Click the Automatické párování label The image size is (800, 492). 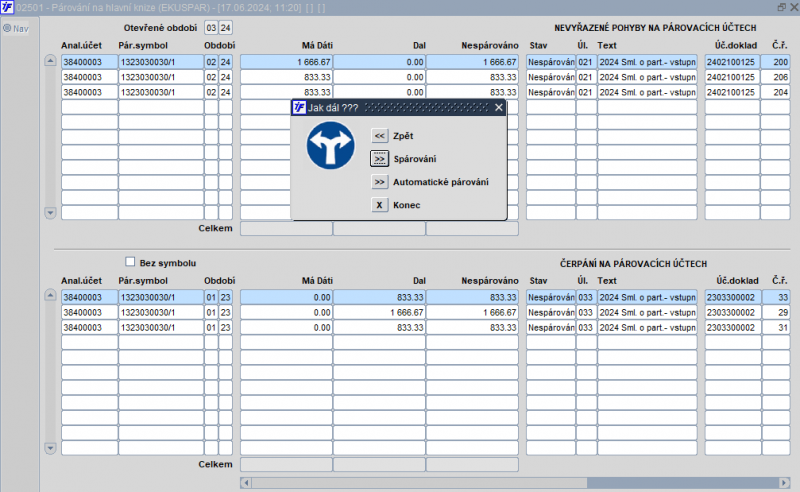[x=441, y=182]
